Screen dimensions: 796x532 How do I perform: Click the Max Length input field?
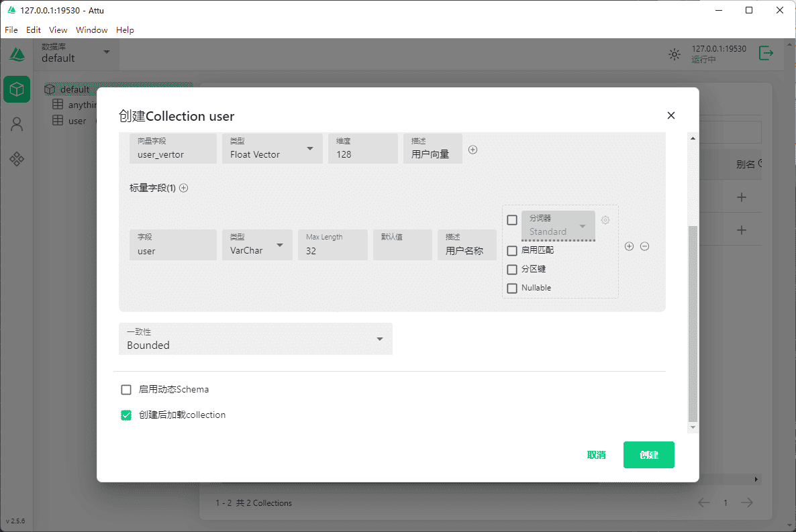tap(332, 251)
